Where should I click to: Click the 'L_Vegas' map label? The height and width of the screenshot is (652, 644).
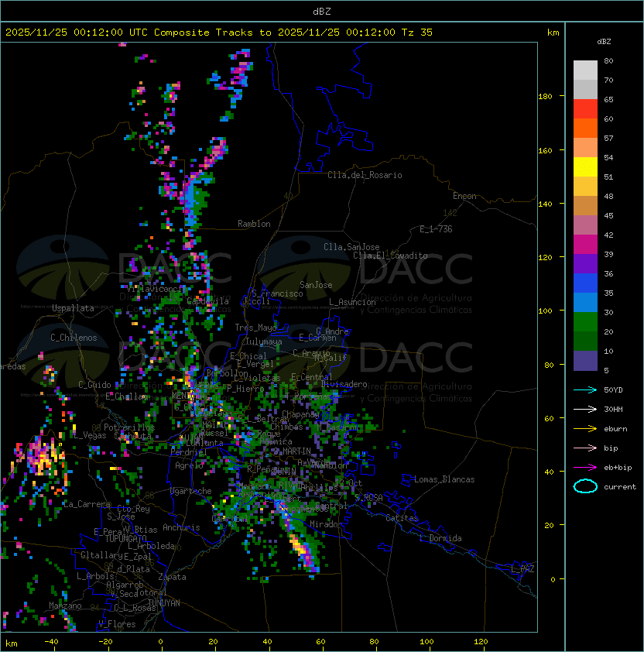pyautogui.click(x=91, y=435)
